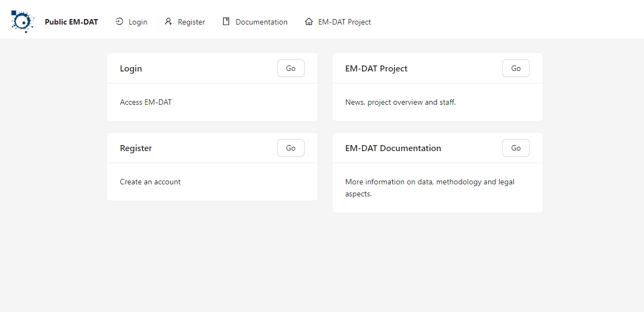Screen dimensions: 644x312
Task: Click the EM-DAT Project card heading
Action: [376, 69]
